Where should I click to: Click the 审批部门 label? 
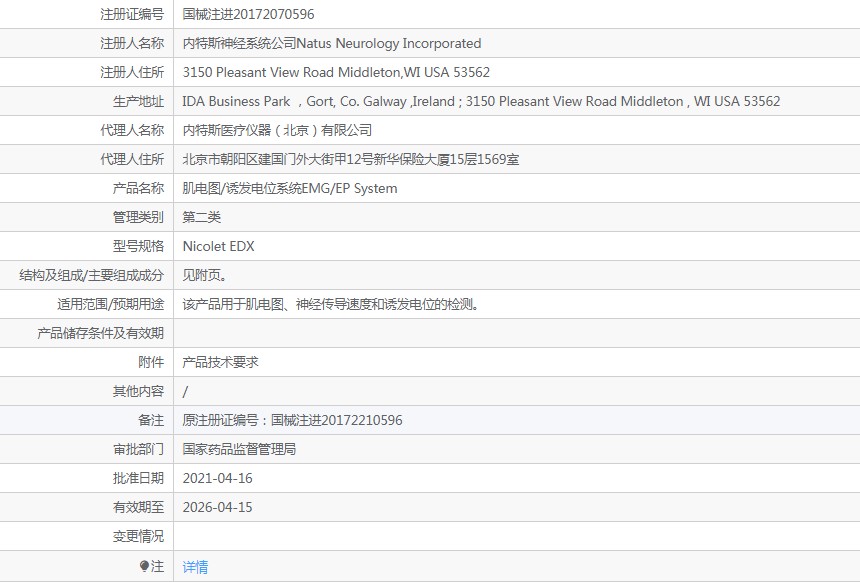tap(138, 450)
